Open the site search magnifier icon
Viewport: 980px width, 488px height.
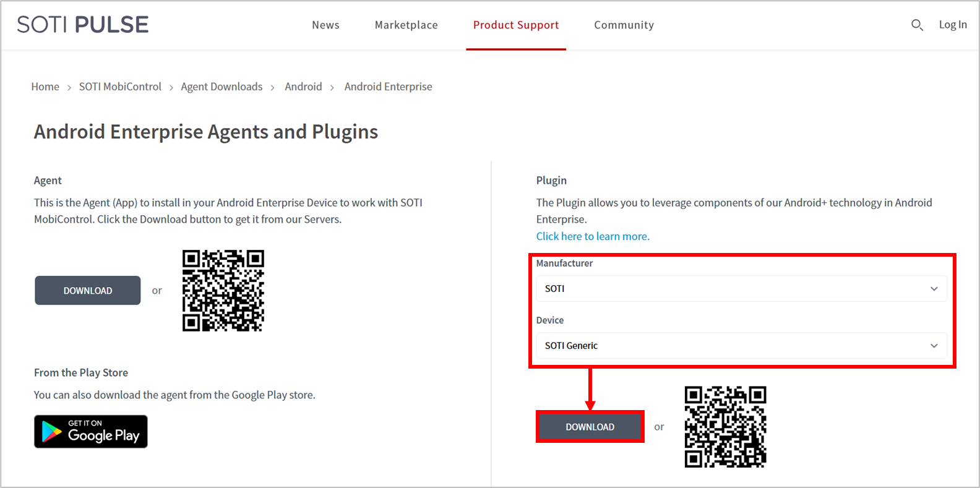(917, 25)
